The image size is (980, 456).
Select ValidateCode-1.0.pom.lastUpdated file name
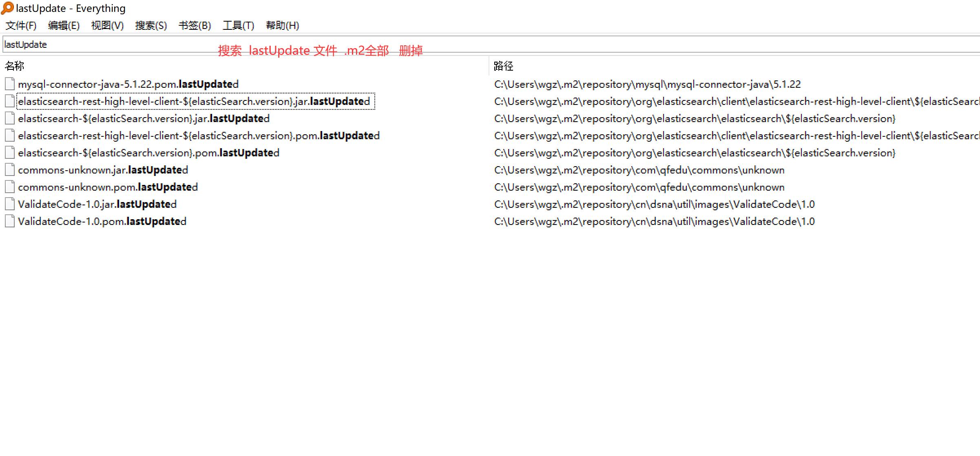coord(102,221)
